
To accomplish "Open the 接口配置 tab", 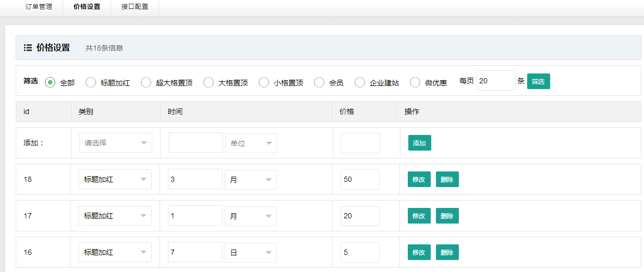I will point(135,7).
